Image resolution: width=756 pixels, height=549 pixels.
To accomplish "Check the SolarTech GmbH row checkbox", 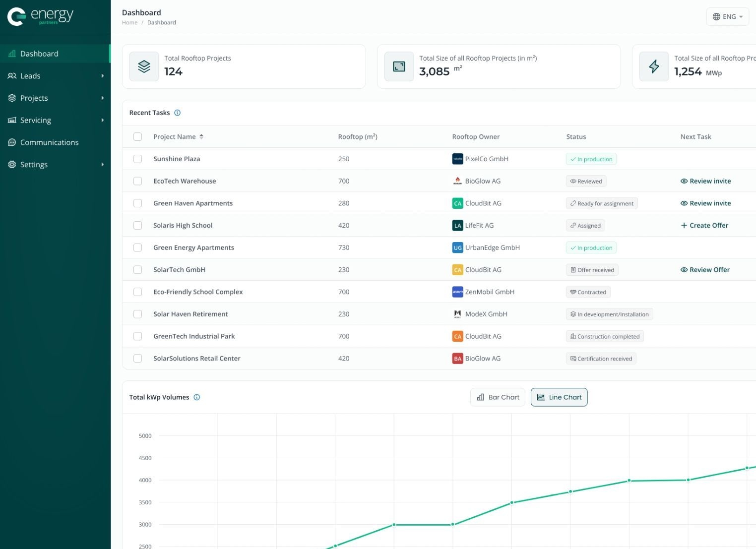I will (x=138, y=270).
